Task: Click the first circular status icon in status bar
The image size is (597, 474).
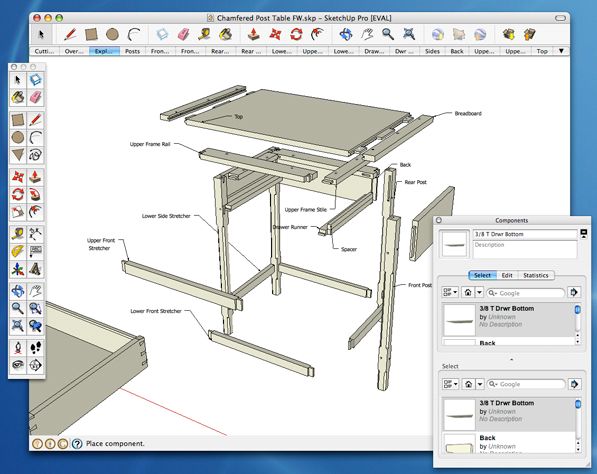Action: click(x=37, y=444)
